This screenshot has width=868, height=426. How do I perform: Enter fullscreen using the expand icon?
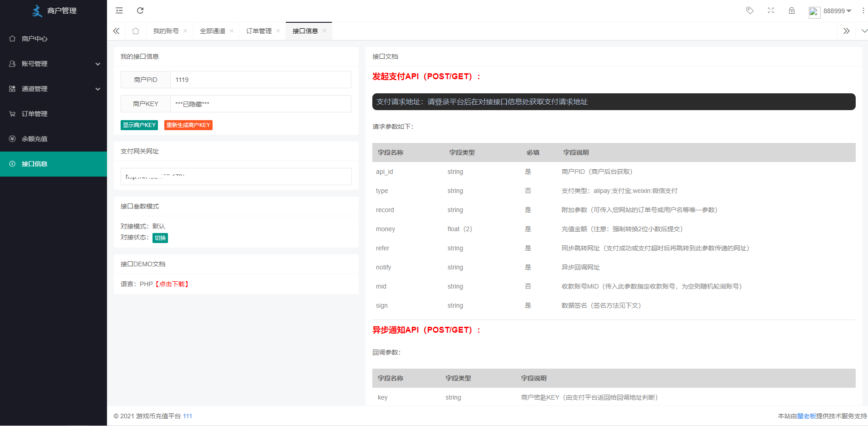(x=771, y=10)
